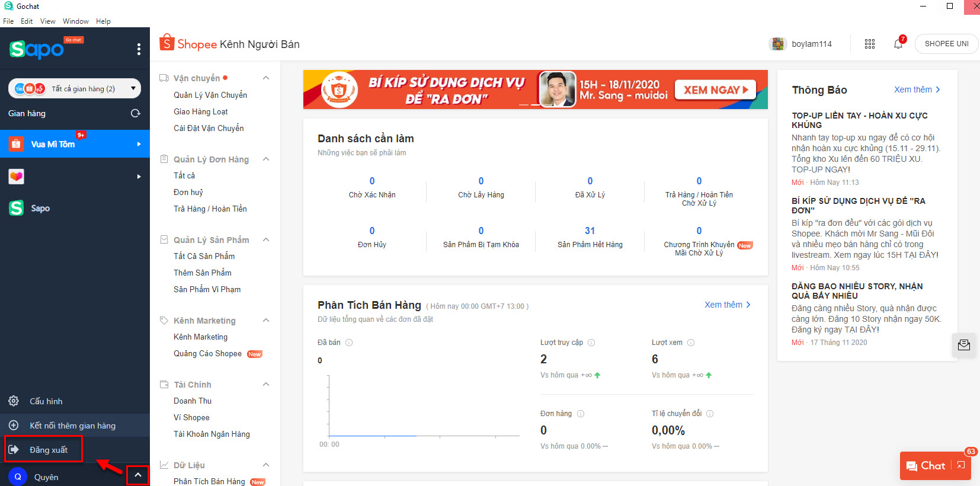This screenshot has height=486, width=980.
Task: Open Thêm Sản Phẩm
Action: (203, 273)
